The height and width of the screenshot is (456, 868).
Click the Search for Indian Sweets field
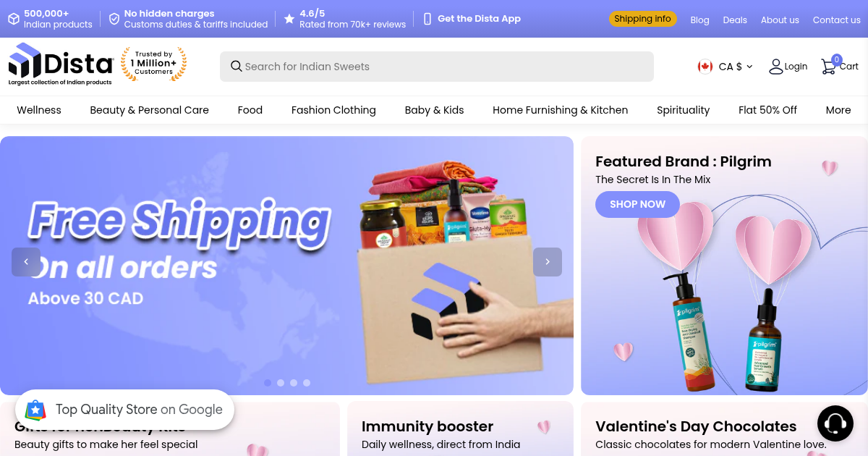[x=437, y=67]
